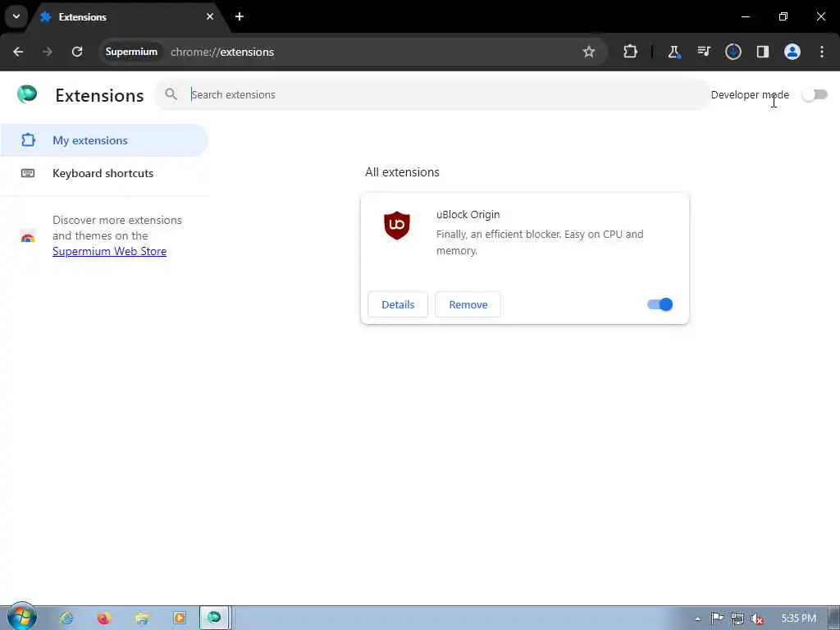Show downloads from toolbar icon
Viewport: 840px width, 630px height.
click(733, 52)
